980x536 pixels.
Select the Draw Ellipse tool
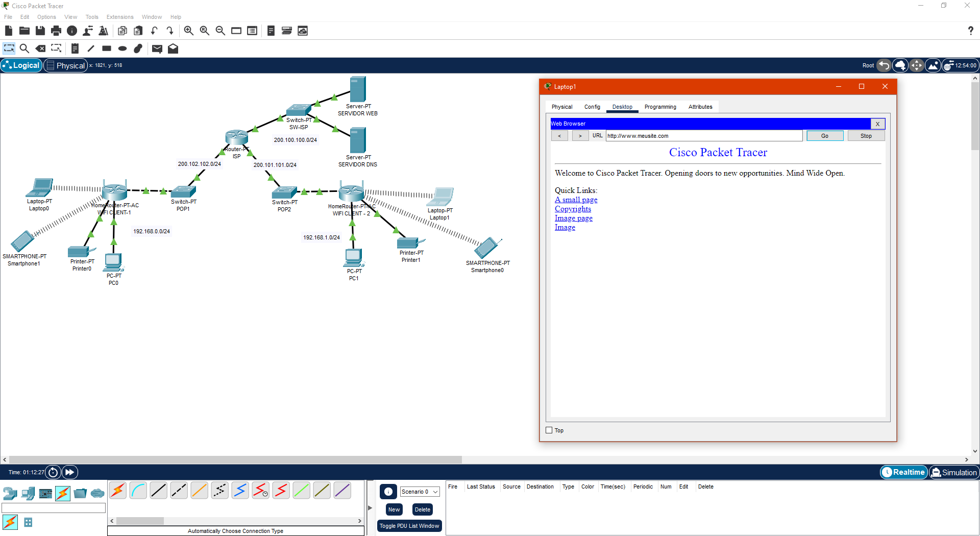[x=122, y=48]
